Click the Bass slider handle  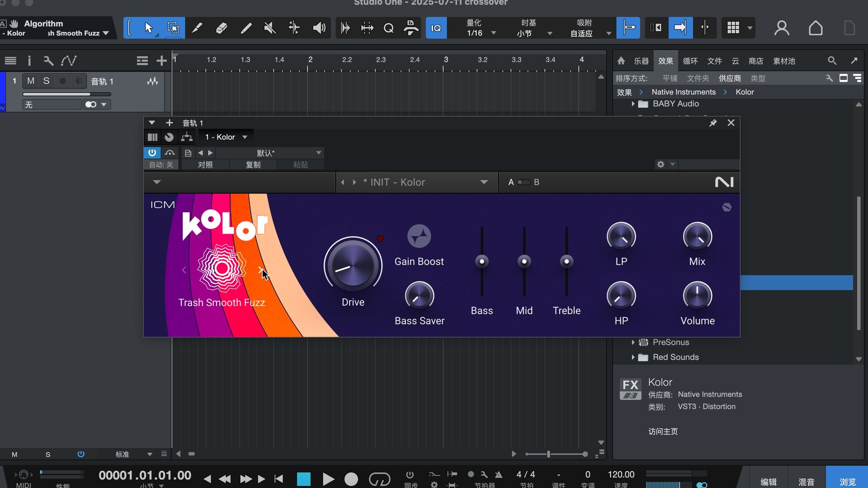pos(482,261)
